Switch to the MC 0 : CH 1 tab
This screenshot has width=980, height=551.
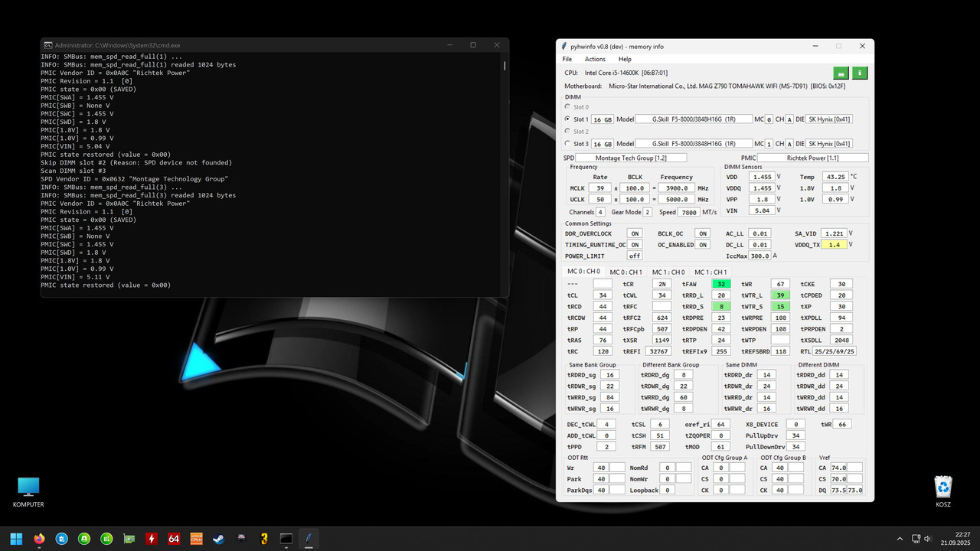[626, 272]
